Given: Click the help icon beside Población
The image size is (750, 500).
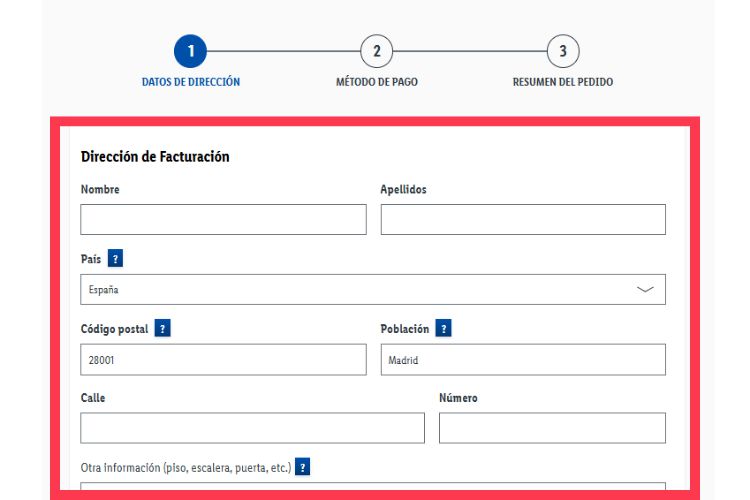Looking at the screenshot, I should (x=444, y=328).
